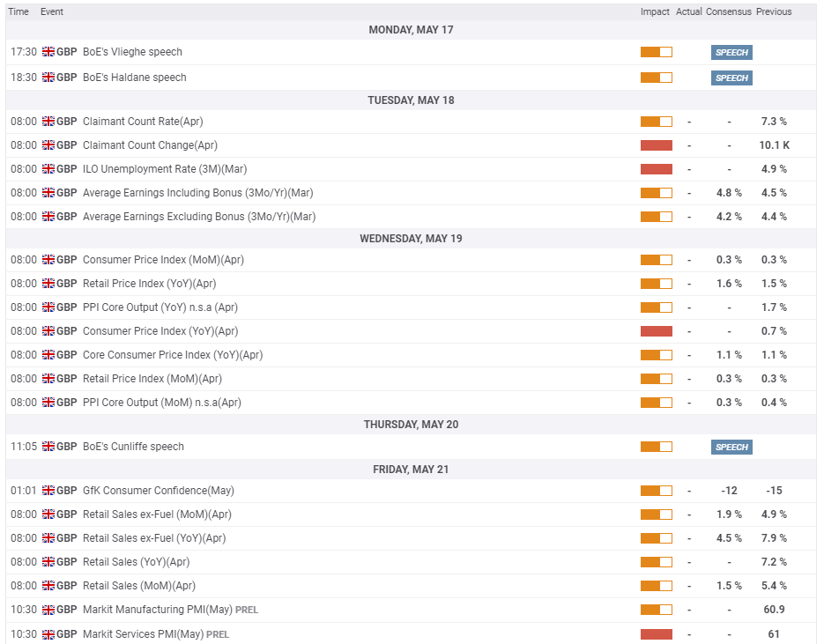
Task: Click red impact indicator for Claimant Count Change
Action: [657, 145]
